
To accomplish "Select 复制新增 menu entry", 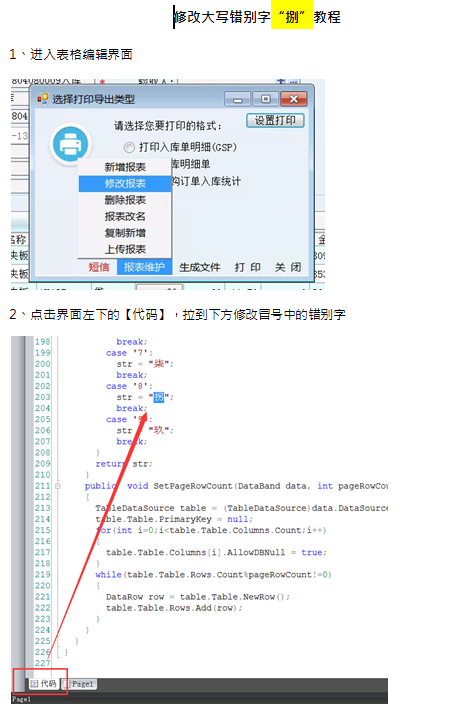I will tap(125, 233).
